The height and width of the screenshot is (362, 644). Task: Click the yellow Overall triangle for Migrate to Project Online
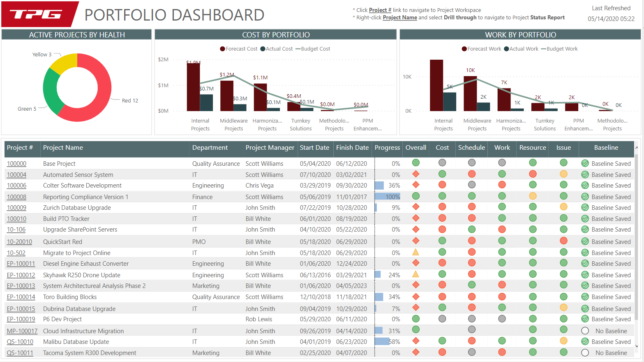tap(415, 253)
